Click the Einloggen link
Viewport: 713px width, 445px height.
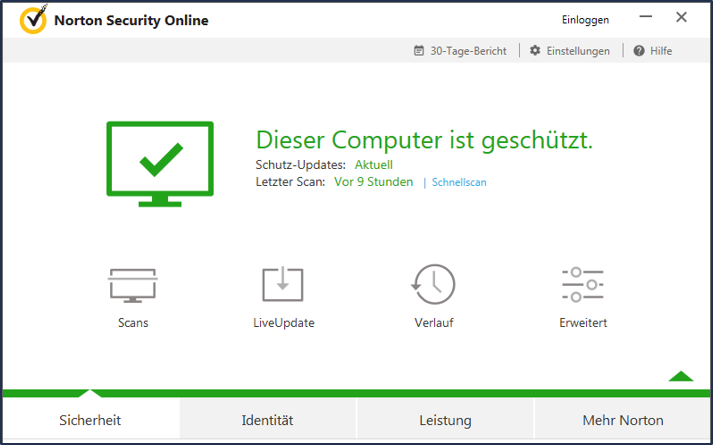585,20
